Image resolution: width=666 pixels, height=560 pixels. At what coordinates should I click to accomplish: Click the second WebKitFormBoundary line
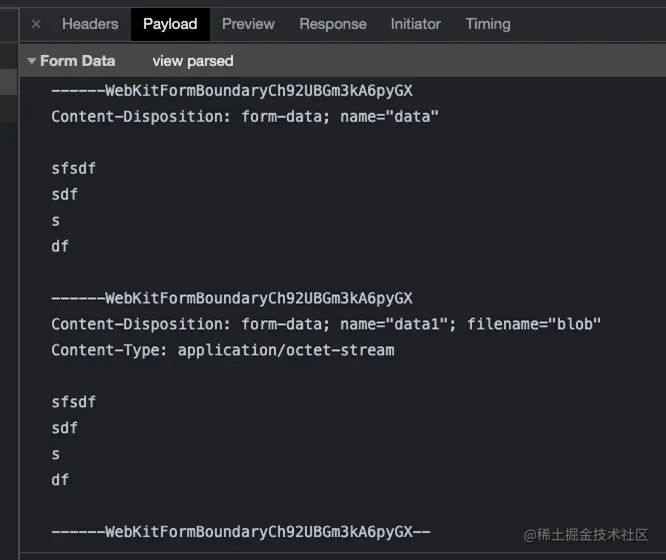pyautogui.click(x=232, y=298)
